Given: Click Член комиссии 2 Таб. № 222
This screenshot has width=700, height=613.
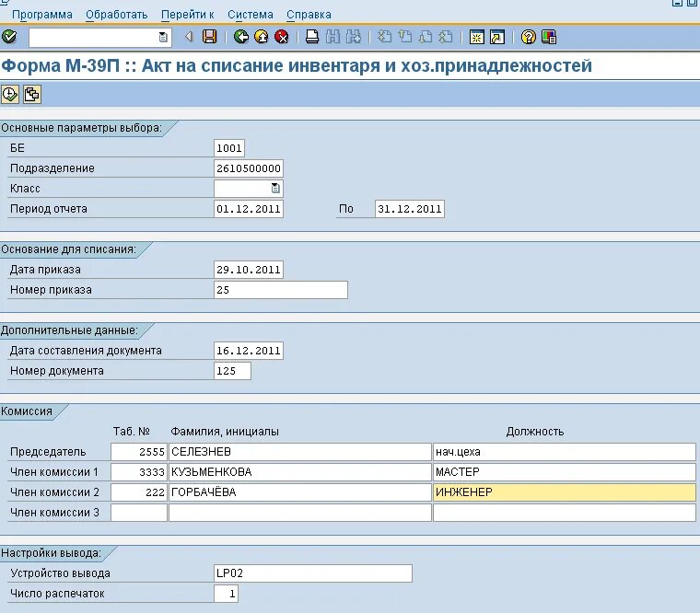Looking at the screenshot, I should (x=139, y=492).
